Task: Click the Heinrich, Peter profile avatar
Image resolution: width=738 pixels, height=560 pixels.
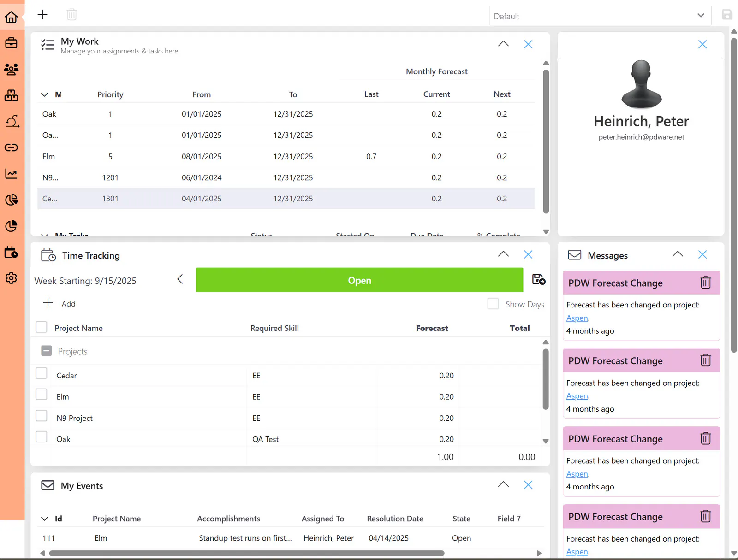Action: tap(641, 84)
